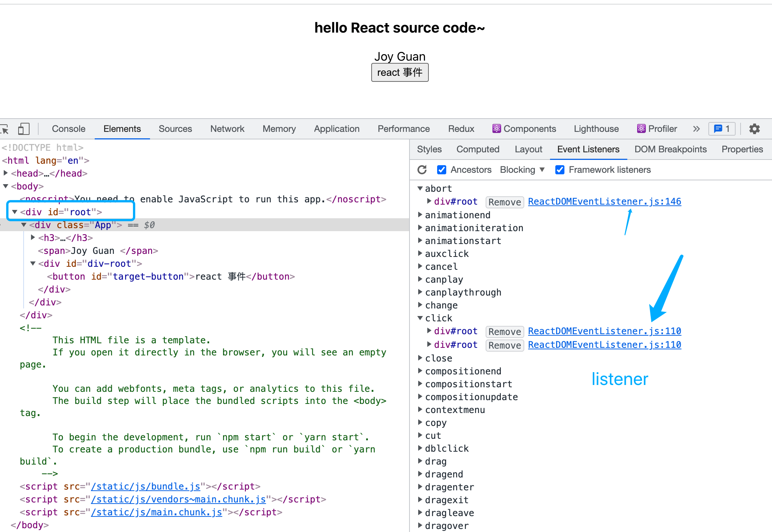Expand div#root details under abort
Image resolution: width=772 pixels, height=532 pixels.
click(429, 201)
